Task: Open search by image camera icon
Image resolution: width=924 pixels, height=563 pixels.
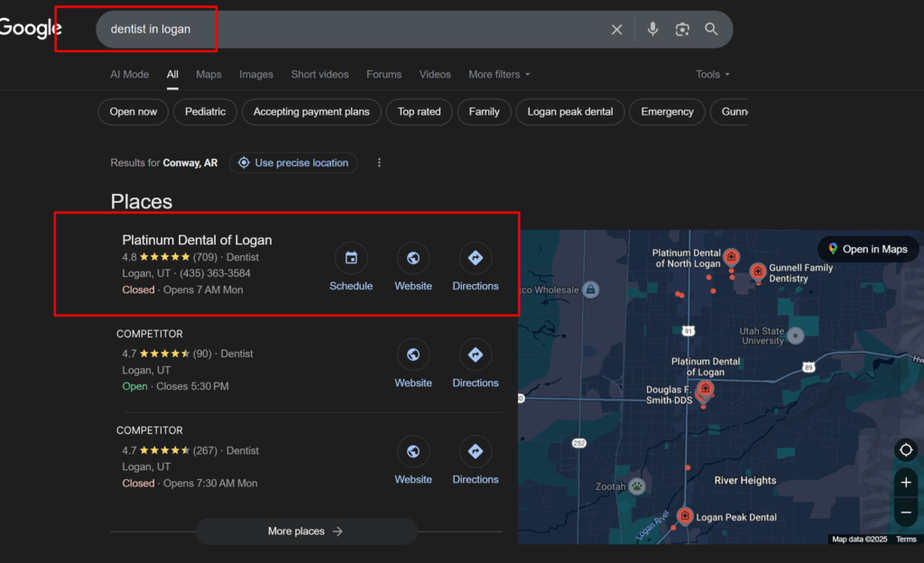Action: [682, 30]
